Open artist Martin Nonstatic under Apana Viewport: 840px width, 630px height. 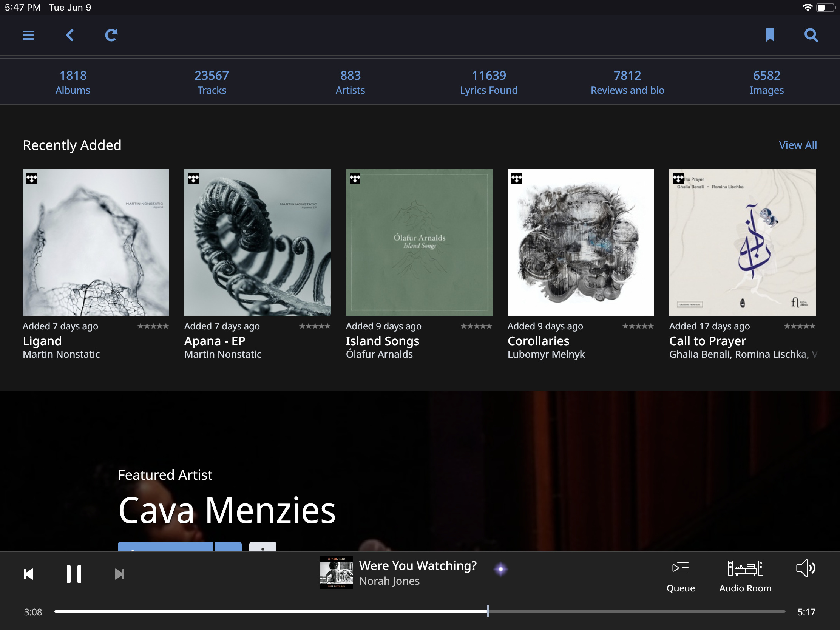click(x=223, y=354)
